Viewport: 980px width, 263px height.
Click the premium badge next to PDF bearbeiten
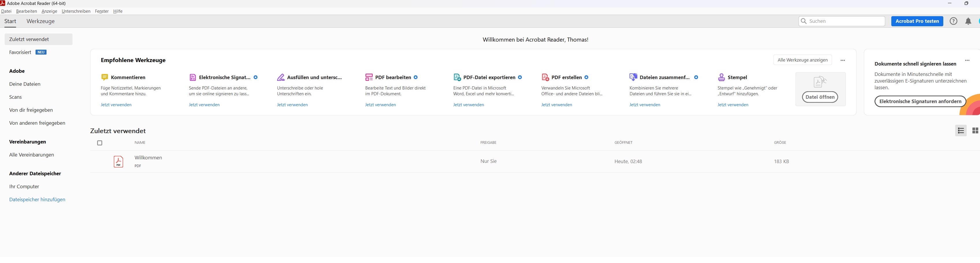pos(415,78)
